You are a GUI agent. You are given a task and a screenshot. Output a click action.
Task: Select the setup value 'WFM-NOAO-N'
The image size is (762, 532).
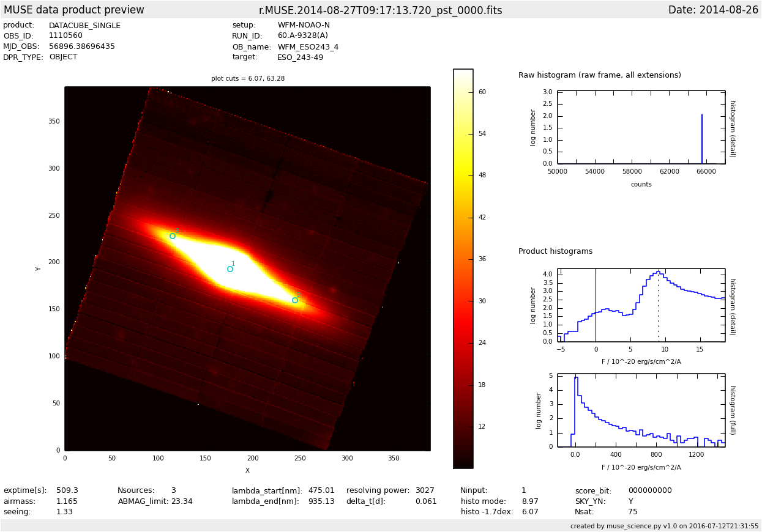point(304,26)
